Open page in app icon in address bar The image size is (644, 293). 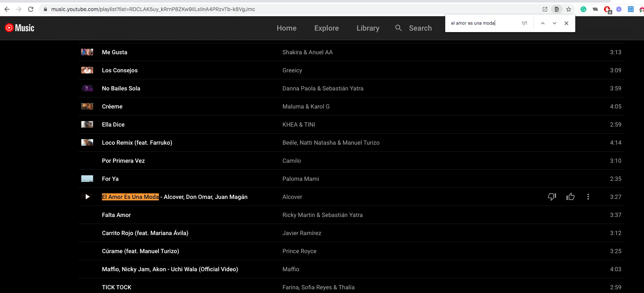[x=545, y=9]
